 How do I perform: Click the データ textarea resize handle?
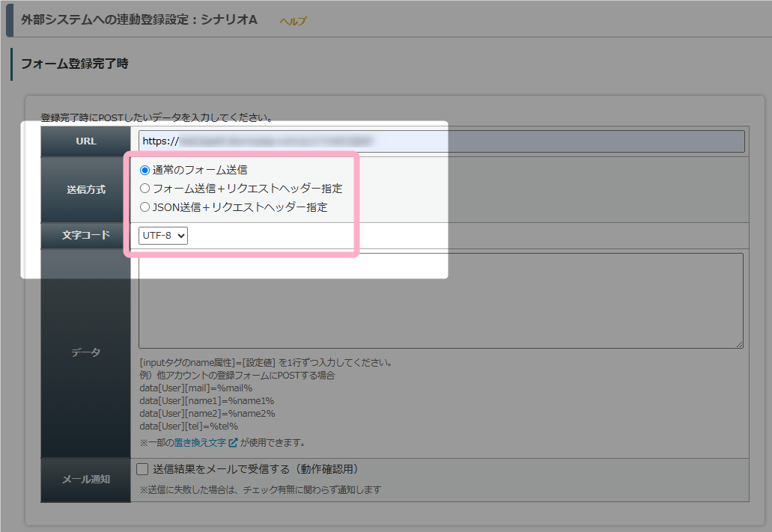(x=740, y=344)
